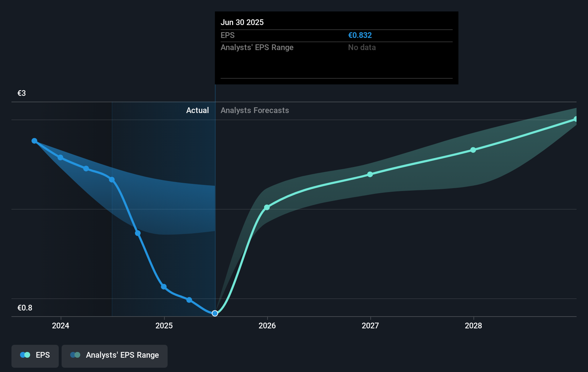Click the Jun 30 2025 tooltip date
This screenshot has height=372, width=588.
pos(242,23)
